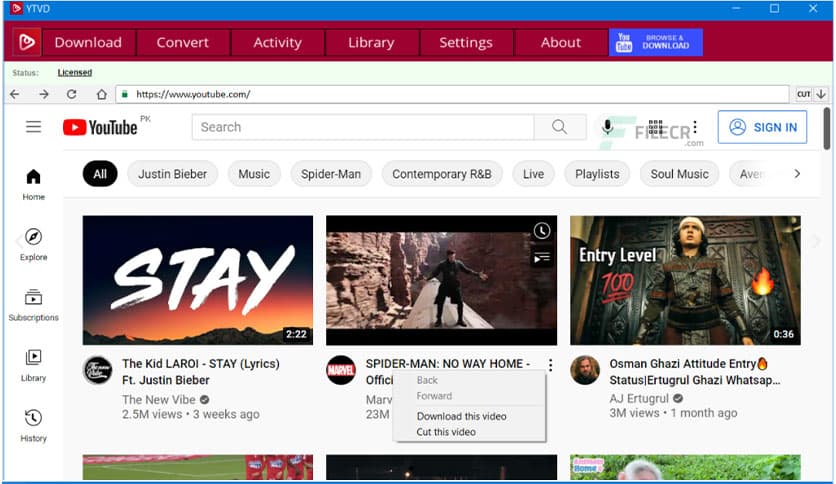Click download arrow beside CUT button

pyautogui.click(x=821, y=94)
